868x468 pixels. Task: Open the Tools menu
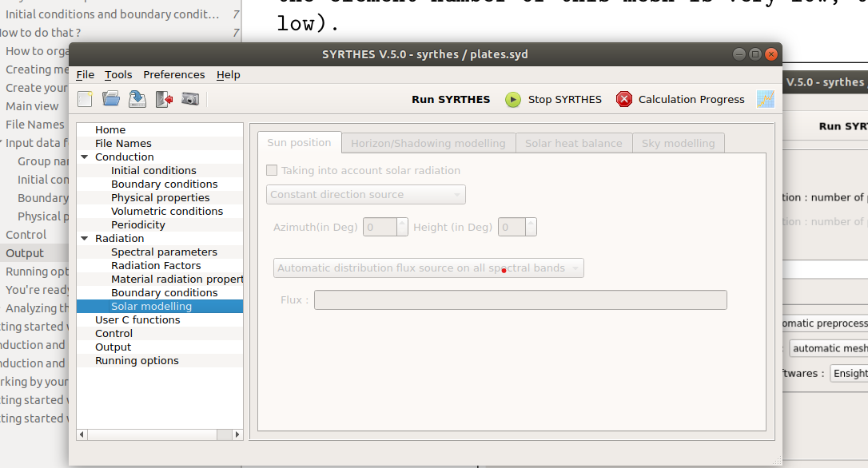pyautogui.click(x=118, y=74)
